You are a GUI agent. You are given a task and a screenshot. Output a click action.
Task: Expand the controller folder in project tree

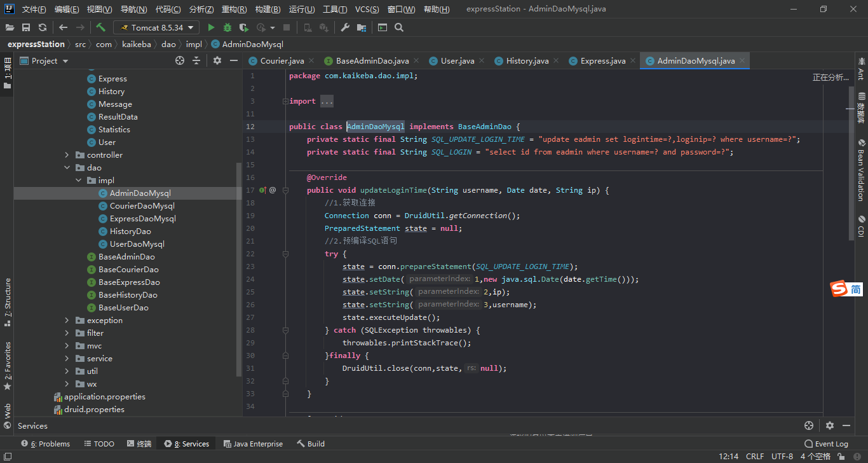[67, 155]
